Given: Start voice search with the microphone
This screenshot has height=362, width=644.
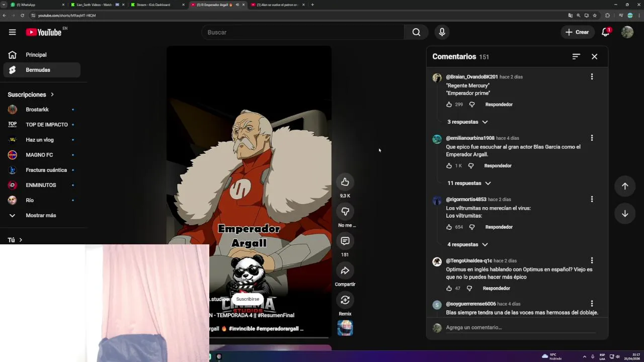Looking at the screenshot, I should (442, 32).
